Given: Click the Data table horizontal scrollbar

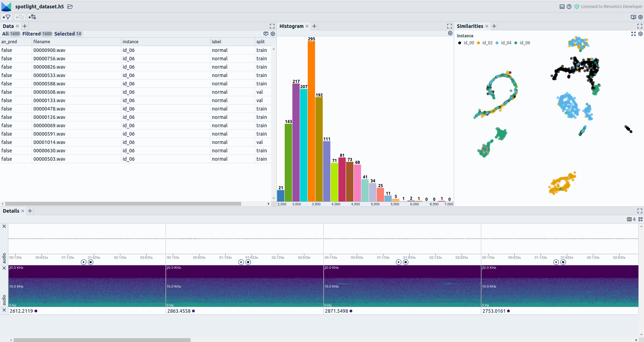Looking at the screenshot, I should tap(123, 204).
